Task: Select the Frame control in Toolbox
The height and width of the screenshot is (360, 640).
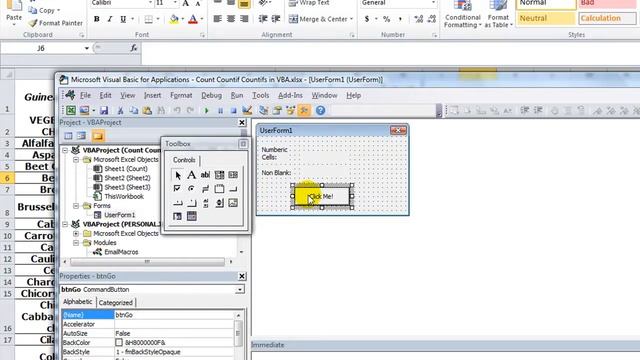Action: pyautogui.click(x=219, y=189)
